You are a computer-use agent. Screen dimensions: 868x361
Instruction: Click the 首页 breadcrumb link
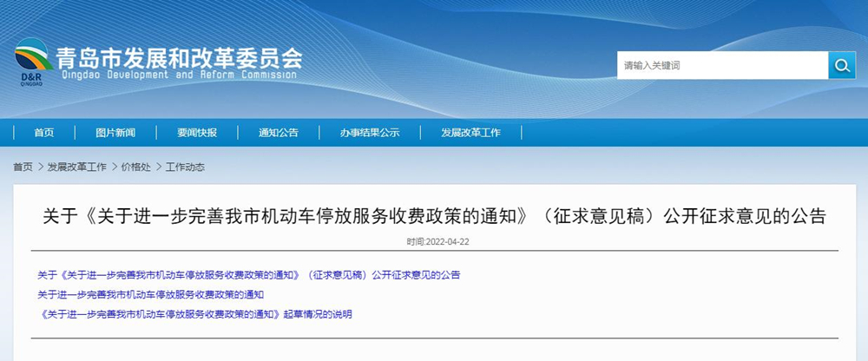(x=23, y=167)
